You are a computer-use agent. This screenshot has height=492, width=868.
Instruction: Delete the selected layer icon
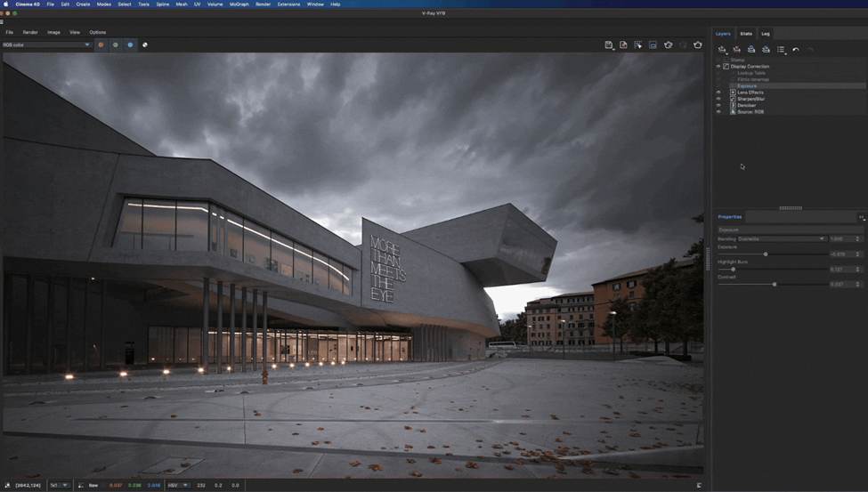coord(737,49)
